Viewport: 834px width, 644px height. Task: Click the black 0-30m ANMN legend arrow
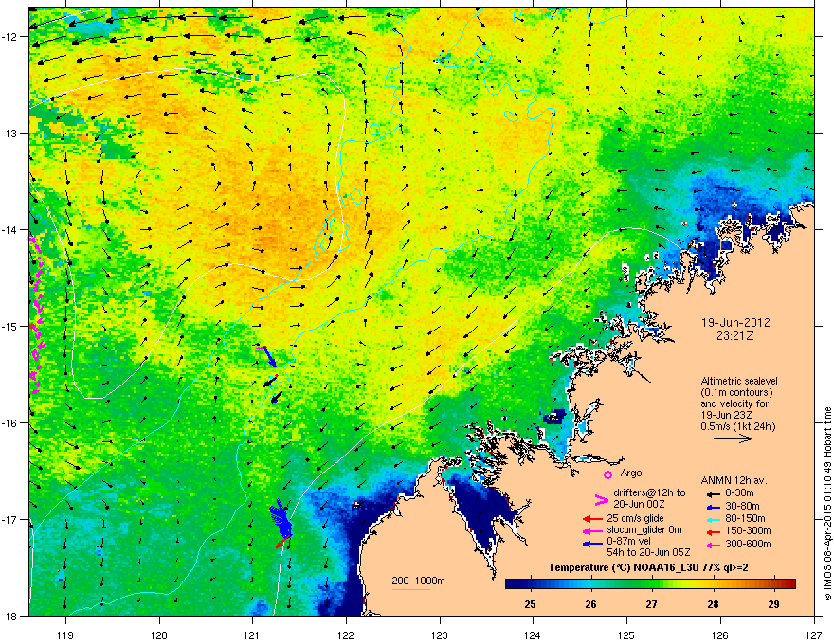pos(712,493)
